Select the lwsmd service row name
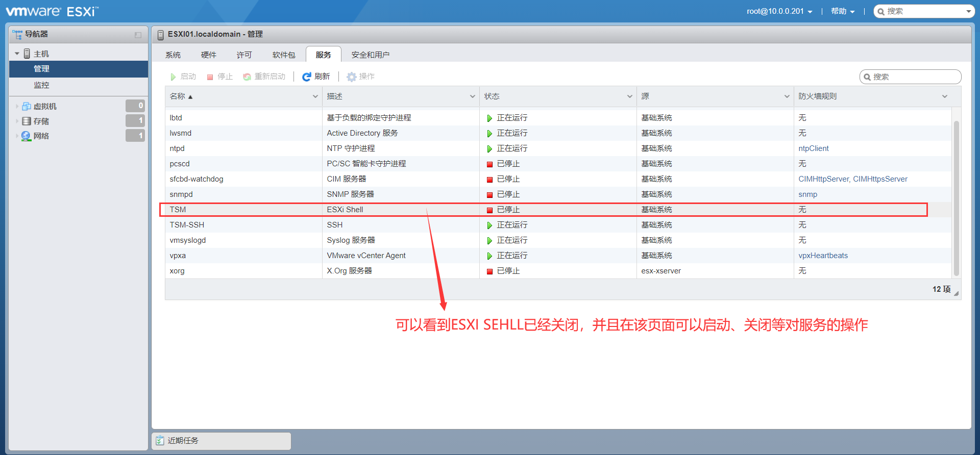This screenshot has height=455, width=980. click(181, 133)
